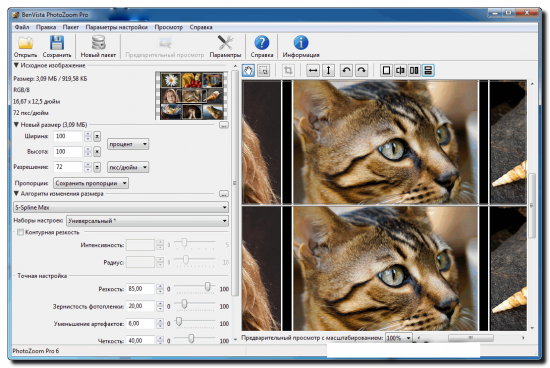
Task: Click the Уменьшение артефактов value field
Action: (x=140, y=323)
